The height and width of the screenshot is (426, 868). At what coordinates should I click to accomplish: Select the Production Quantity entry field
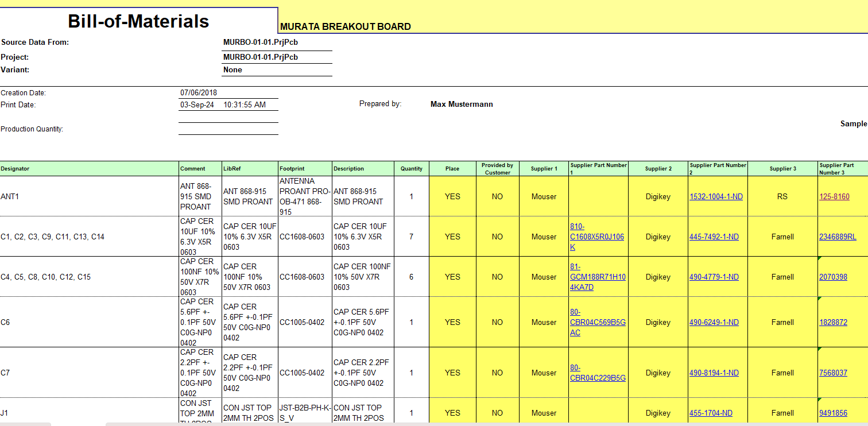pyautogui.click(x=228, y=129)
